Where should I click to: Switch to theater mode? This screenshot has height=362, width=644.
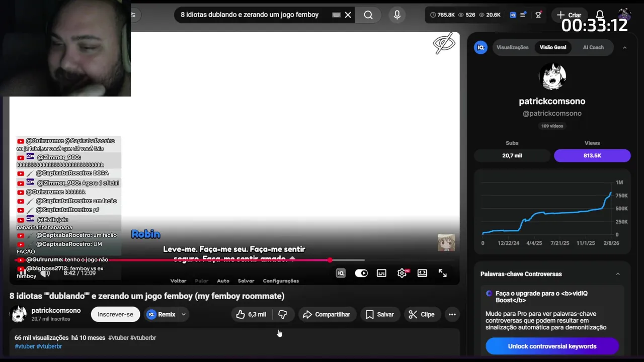coord(422,273)
